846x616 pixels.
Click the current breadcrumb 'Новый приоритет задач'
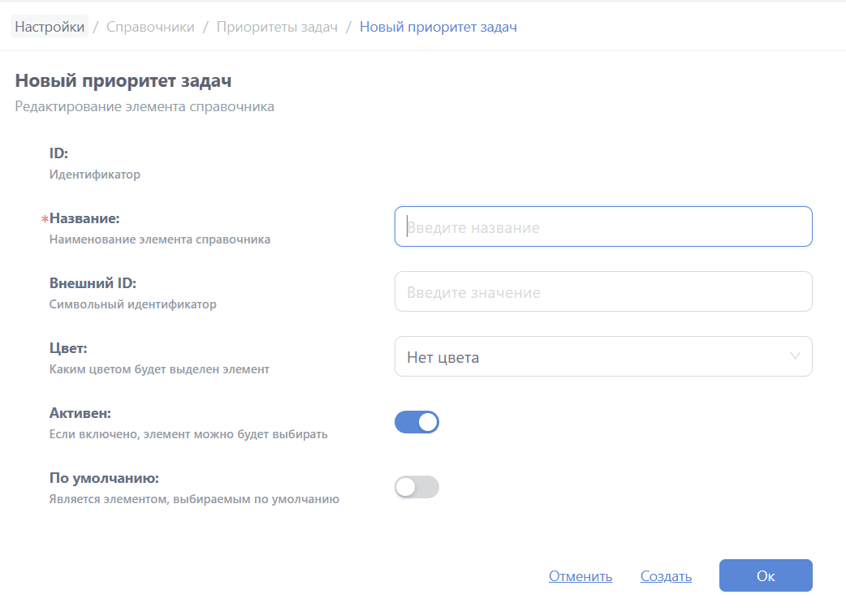point(438,27)
